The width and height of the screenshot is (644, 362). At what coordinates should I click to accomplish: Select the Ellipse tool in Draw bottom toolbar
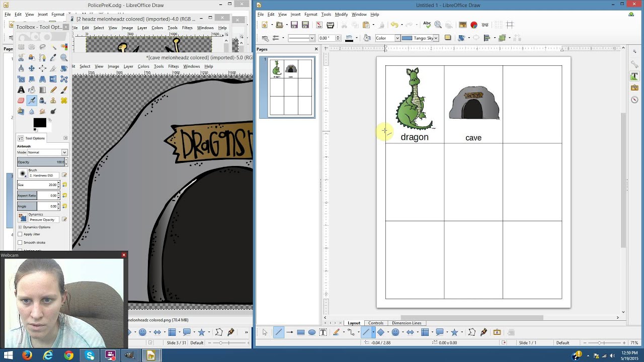tap(312, 332)
